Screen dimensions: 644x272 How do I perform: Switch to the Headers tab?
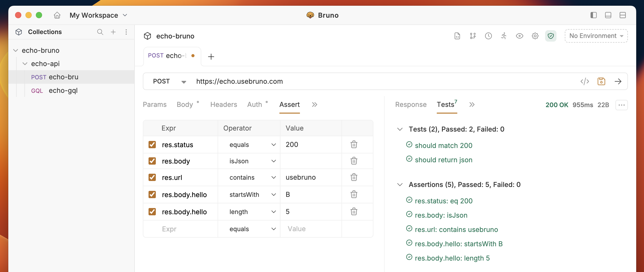pos(224,105)
